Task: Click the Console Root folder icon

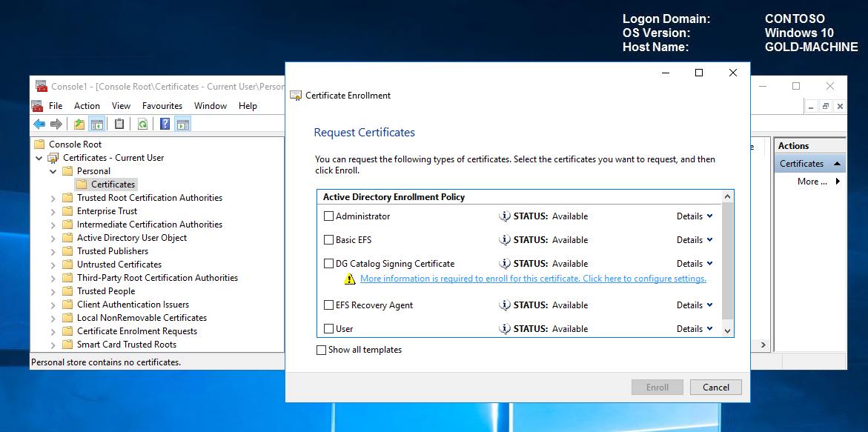Action: [x=39, y=144]
